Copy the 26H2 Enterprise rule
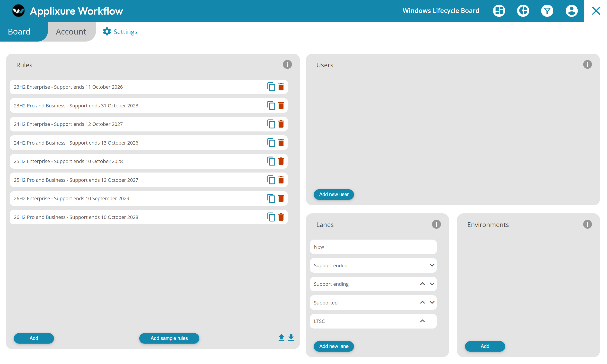The height and width of the screenshot is (364, 607). click(271, 198)
